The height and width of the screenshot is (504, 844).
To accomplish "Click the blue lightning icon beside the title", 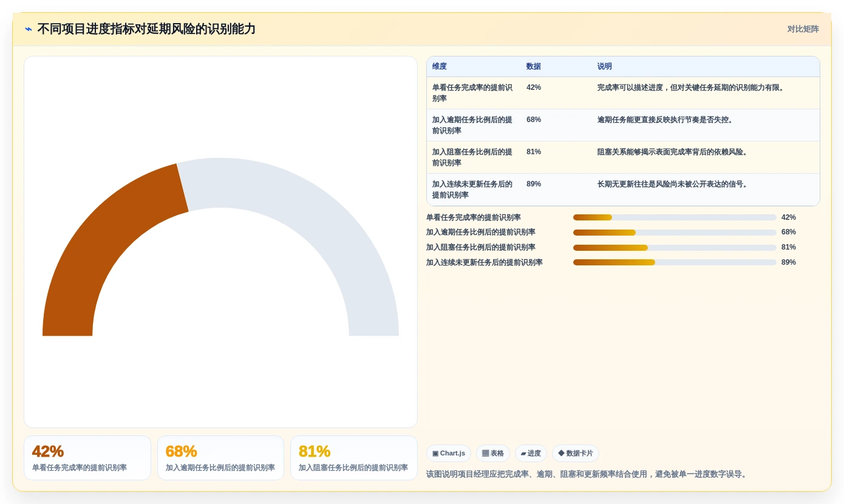I will pyautogui.click(x=29, y=29).
